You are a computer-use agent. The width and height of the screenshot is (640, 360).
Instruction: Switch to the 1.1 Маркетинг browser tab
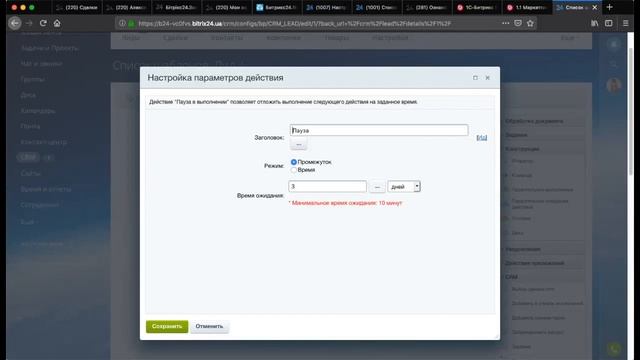(x=527, y=7)
